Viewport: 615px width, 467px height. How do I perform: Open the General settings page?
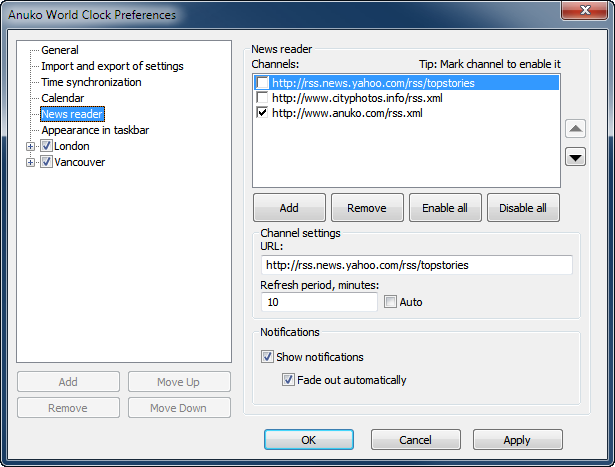[x=60, y=50]
